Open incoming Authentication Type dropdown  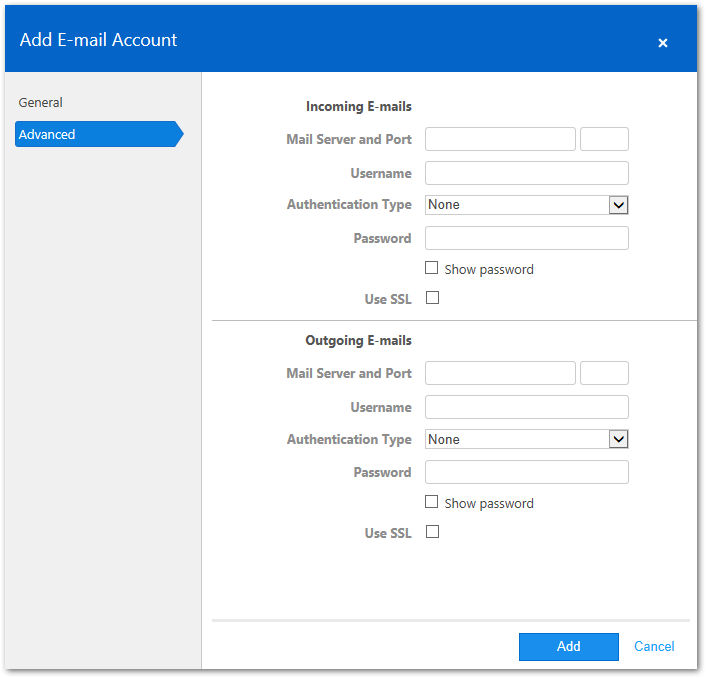[526, 205]
